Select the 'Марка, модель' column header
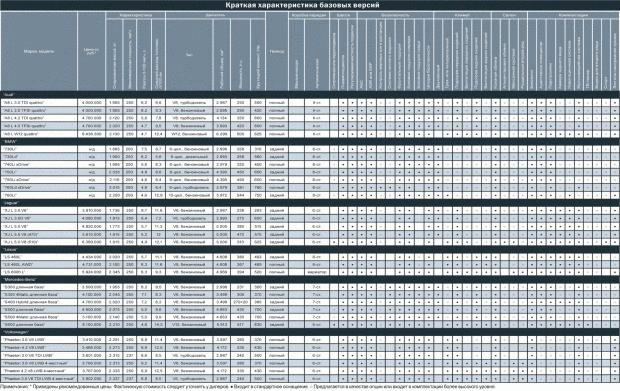This screenshot has width=620, height=391. tap(39, 51)
